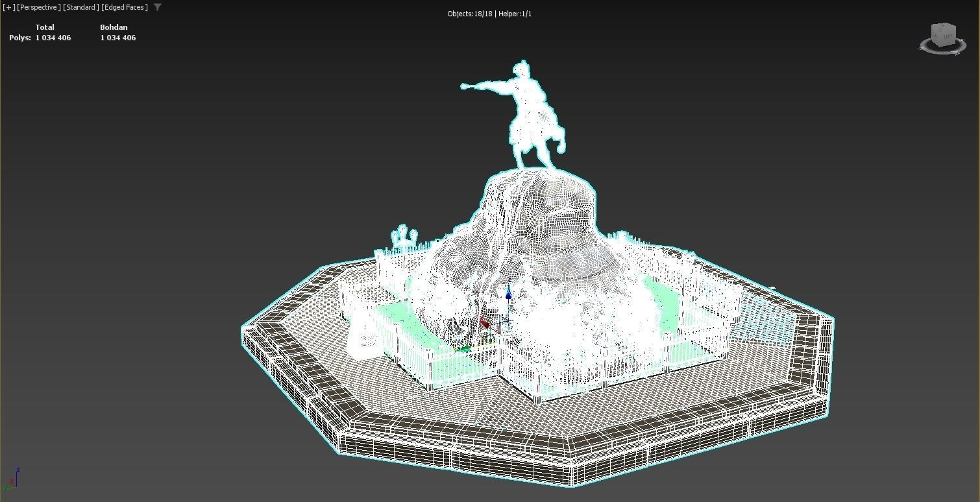The width and height of the screenshot is (980, 502).
Task: Open the Perspective view label menu
Action: coord(39,7)
